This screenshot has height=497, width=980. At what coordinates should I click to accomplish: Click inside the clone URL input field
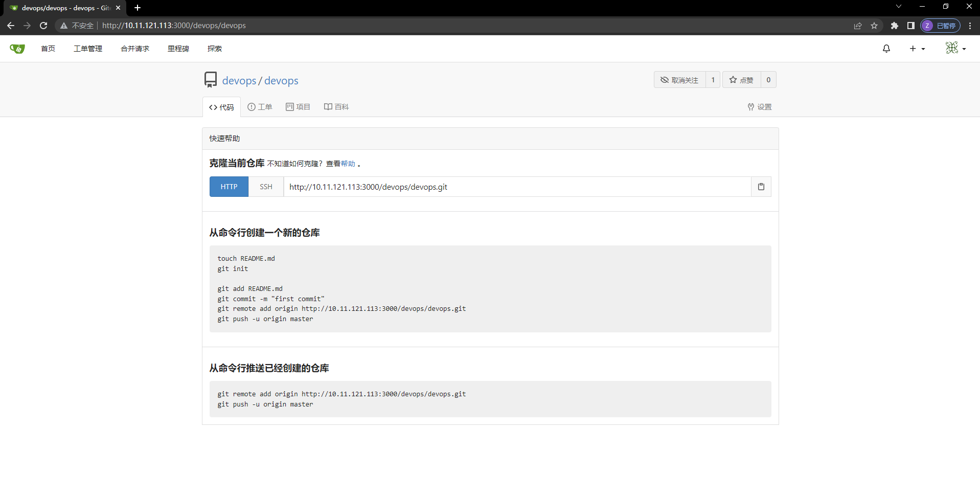pyautogui.click(x=511, y=187)
